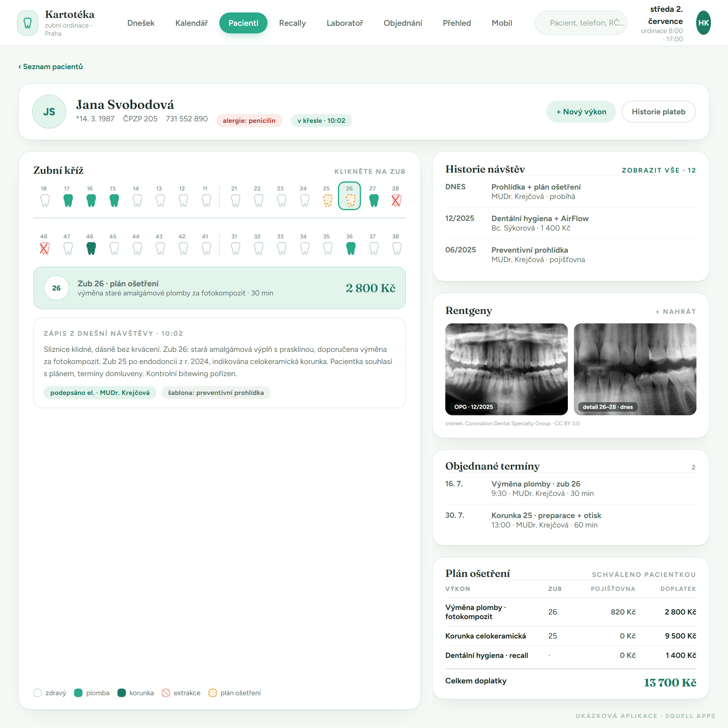Switch to the Recally tab

coord(292,23)
